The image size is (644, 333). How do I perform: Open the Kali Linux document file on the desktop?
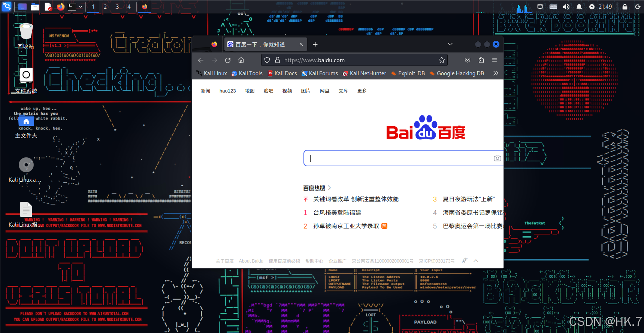(x=26, y=215)
